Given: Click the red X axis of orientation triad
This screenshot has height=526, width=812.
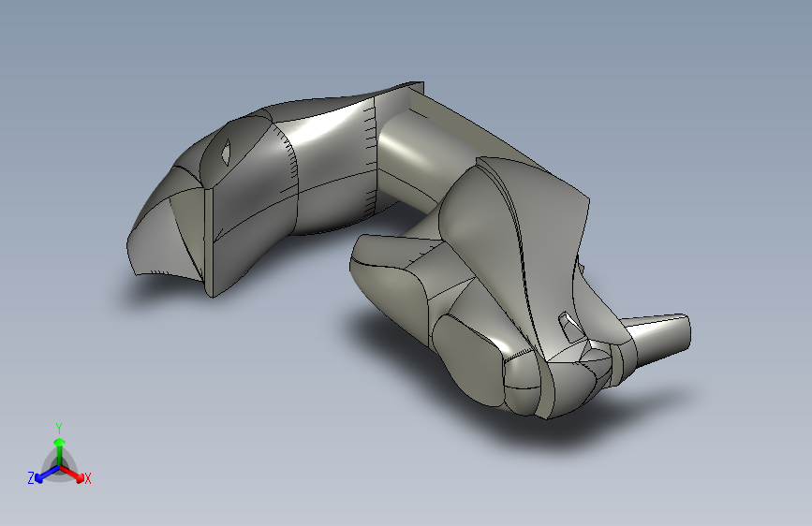Looking at the screenshot, I should (73, 474).
